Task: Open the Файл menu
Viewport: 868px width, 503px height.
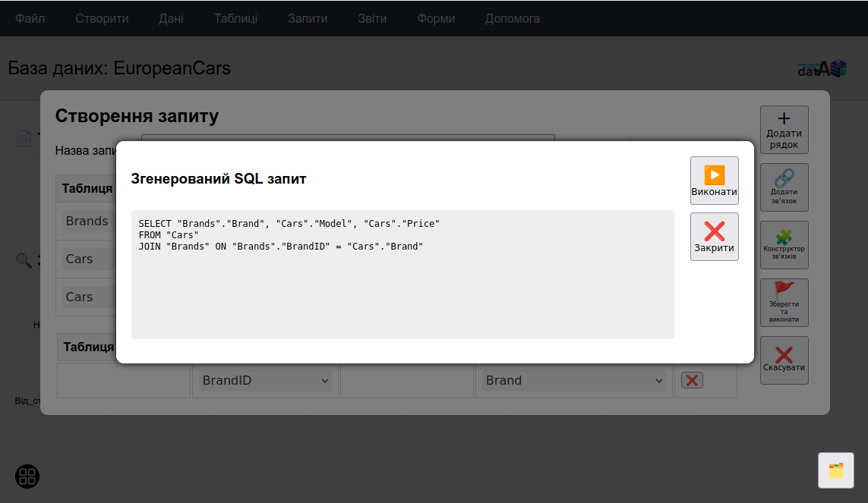Action: point(30,18)
